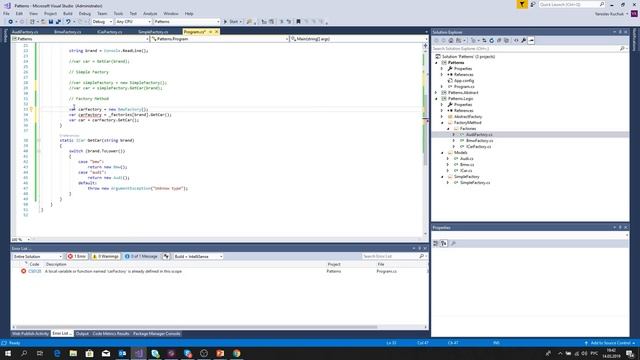The width and height of the screenshot is (640, 360).
Task: Open the Tools menu
Action: click(x=118, y=13)
